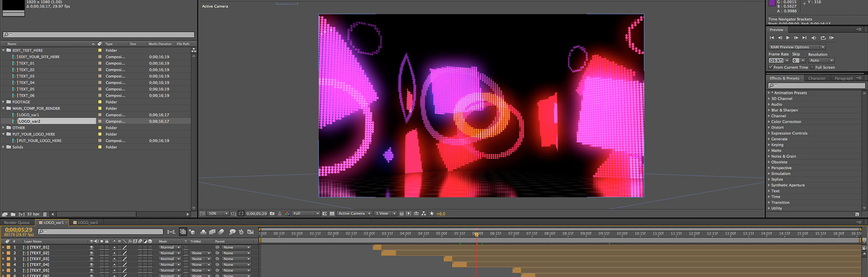Viewport: 868px width, 277px height.
Task: Open the Active Camera view dropdown
Action: pyautogui.click(x=354, y=214)
